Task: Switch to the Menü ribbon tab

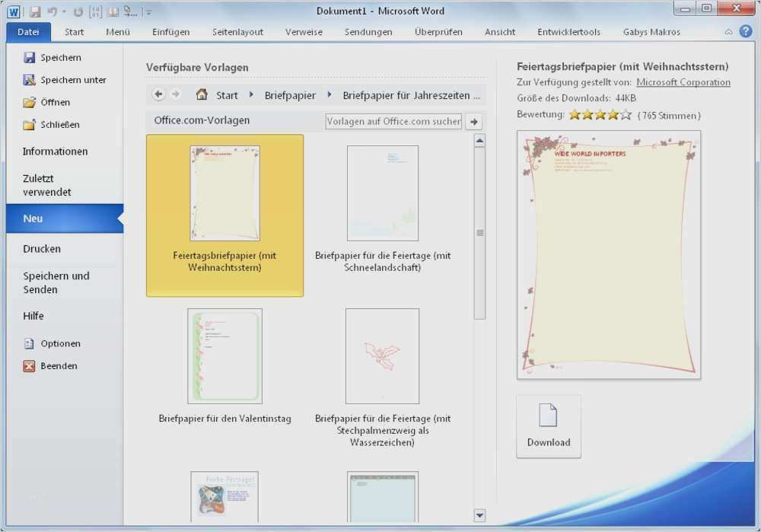Action: pyautogui.click(x=117, y=32)
